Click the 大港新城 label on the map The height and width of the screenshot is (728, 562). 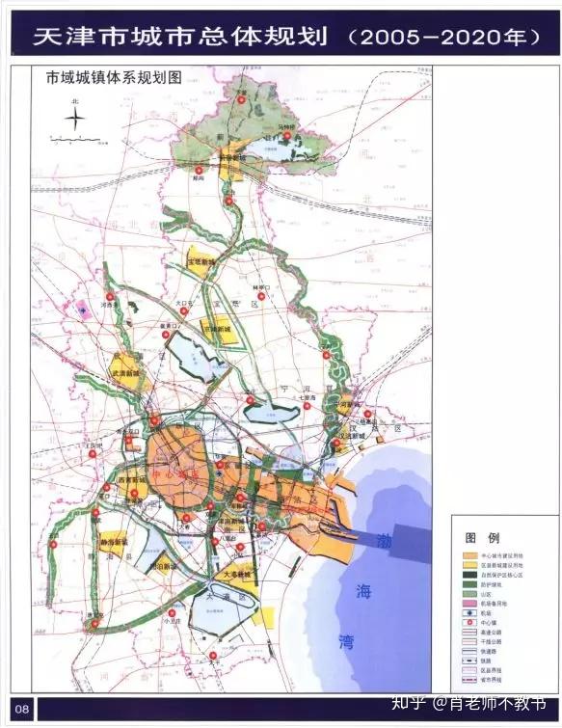[236, 575]
